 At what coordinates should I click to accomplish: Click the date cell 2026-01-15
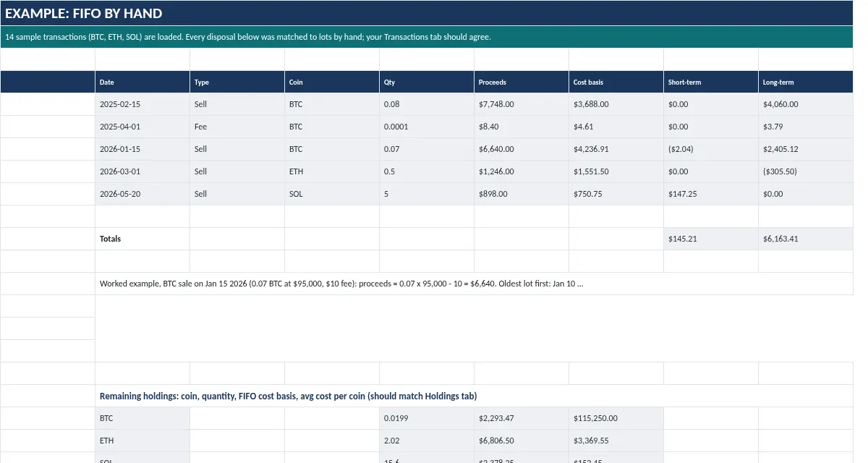pos(142,149)
